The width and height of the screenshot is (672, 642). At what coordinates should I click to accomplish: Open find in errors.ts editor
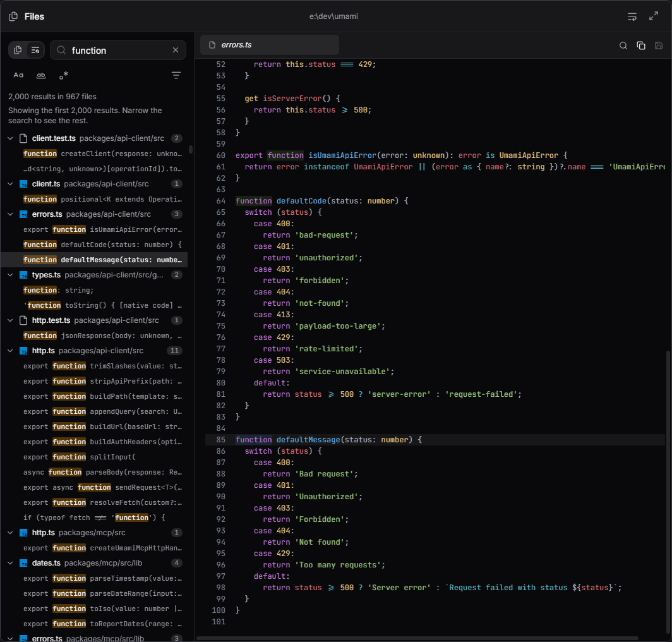[x=623, y=45]
